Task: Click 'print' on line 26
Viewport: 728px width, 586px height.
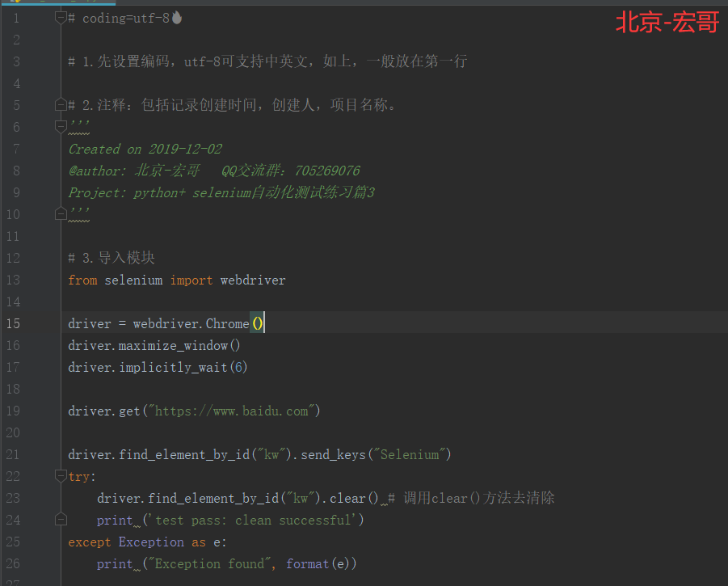Action: pos(115,564)
